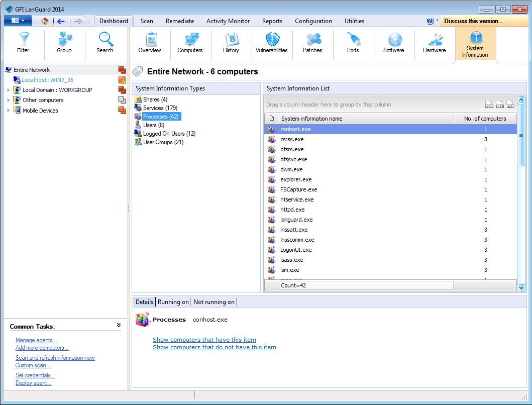This screenshot has width=532, height=405.
Task: Select Localhost : WIN7_06 in the tree
Action: click(x=48, y=80)
